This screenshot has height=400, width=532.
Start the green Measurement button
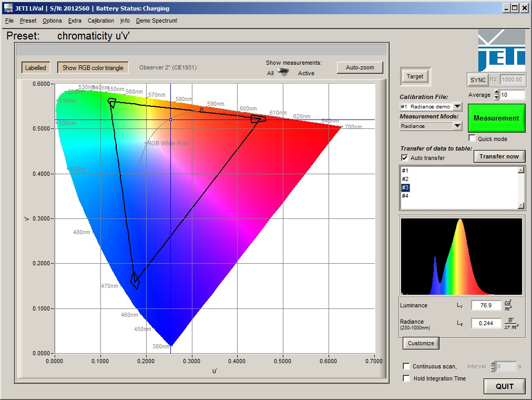496,118
